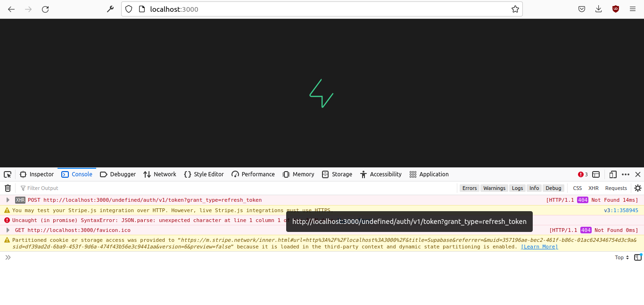644x305 pixels.
Task: Save page to Pocket
Action: click(x=582, y=9)
